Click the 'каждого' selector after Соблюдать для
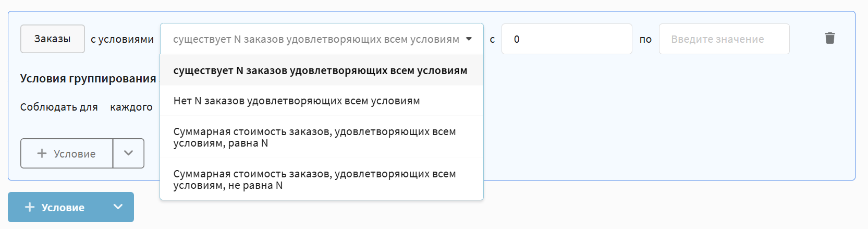The image size is (868, 229). [x=131, y=107]
